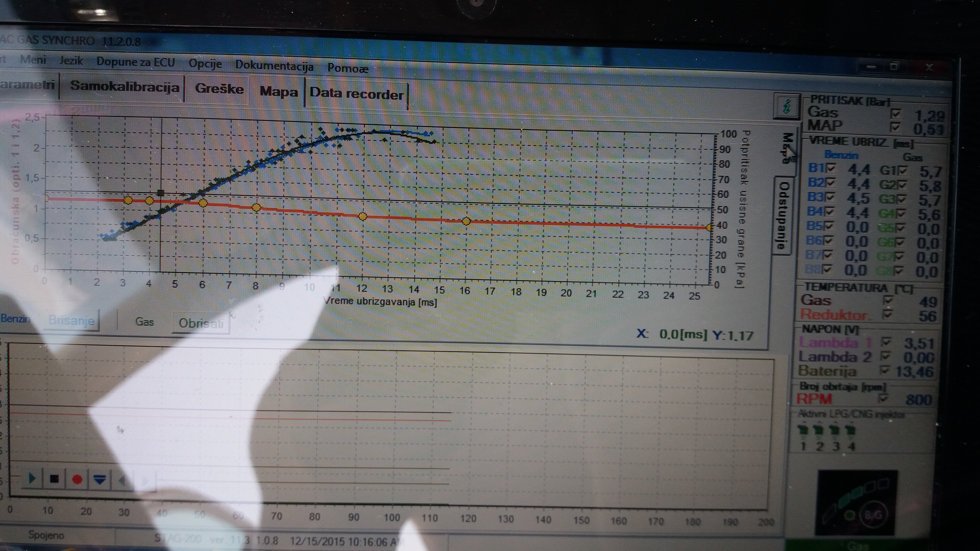This screenshot has height=551, width=980.
Task: Toggle the Gas pressure checkbox
Action: [895, 114]
